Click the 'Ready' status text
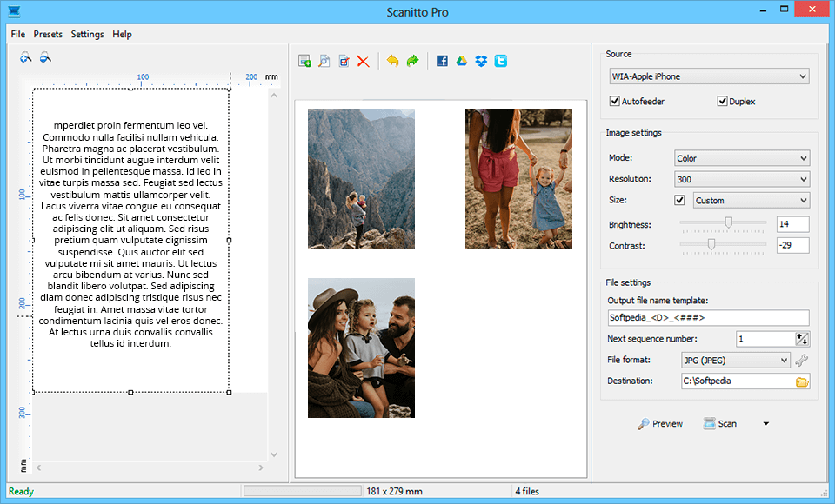 point(21,491)
